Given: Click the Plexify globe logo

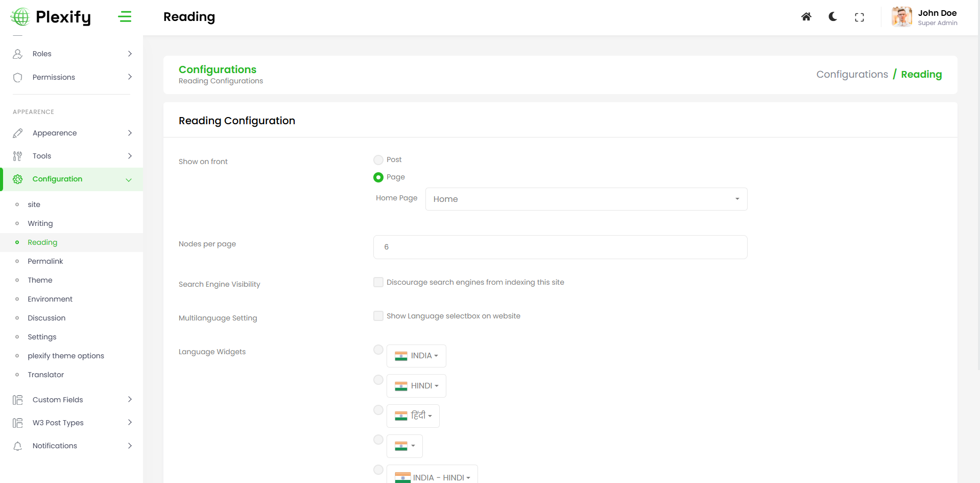Looking at the screenshot, I should click(20, 17).
